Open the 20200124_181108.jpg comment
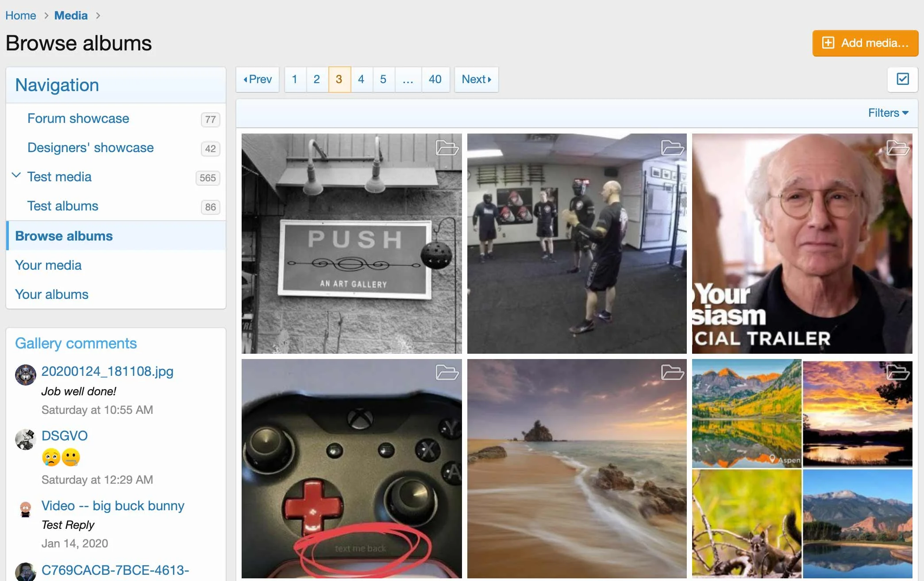This screenshot has width=924, height=581. 107,371
